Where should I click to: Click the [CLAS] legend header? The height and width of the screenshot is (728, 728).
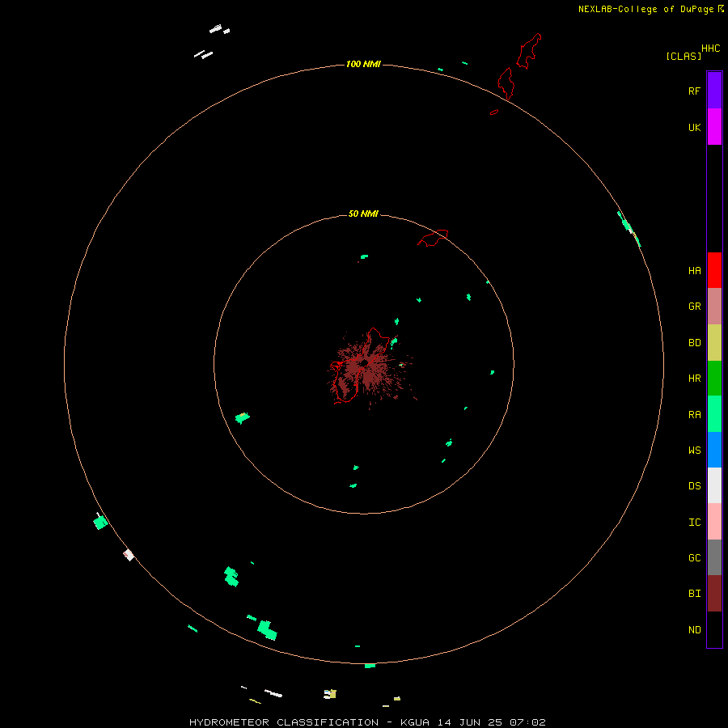[684, 56]
